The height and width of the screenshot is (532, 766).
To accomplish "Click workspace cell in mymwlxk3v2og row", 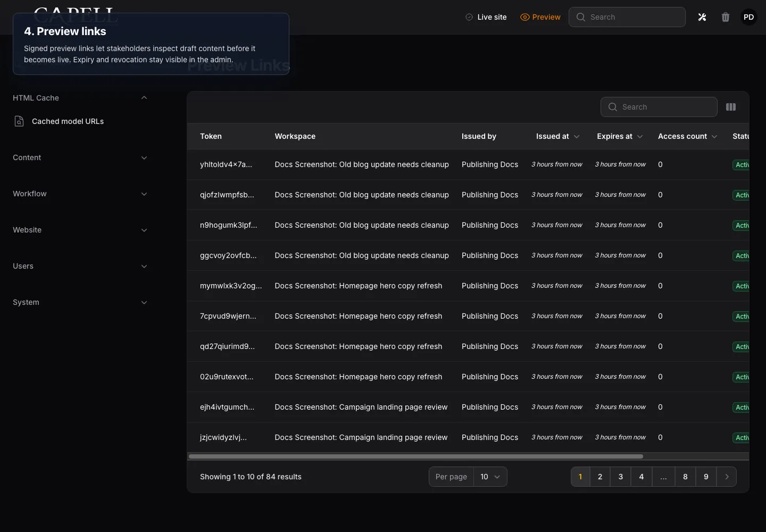I will click(359, 286).
